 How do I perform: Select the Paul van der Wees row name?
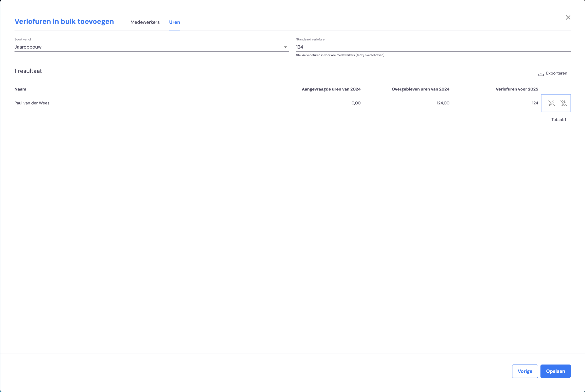[32, 103]
